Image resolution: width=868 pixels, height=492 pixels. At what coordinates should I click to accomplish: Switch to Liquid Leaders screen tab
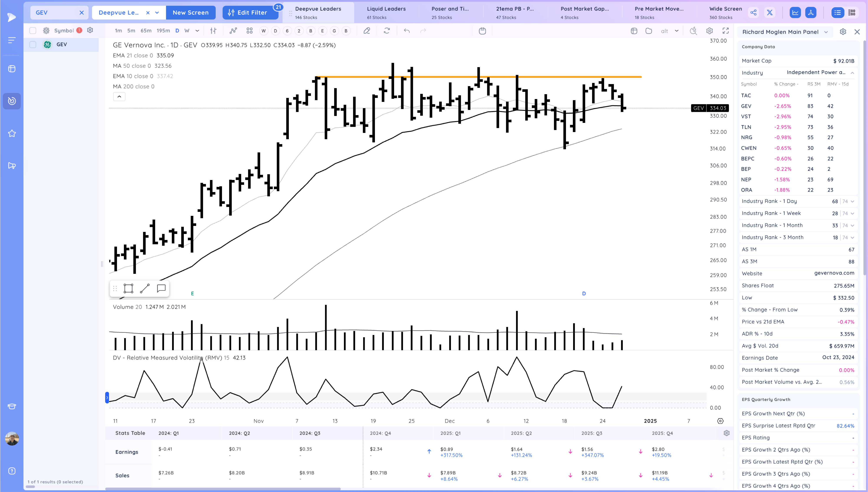[386, 13]
